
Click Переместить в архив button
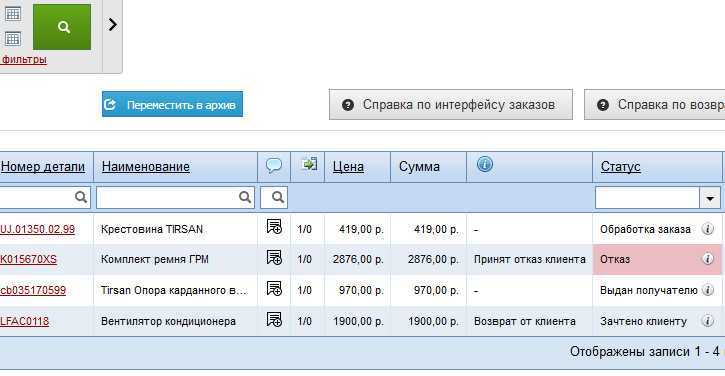point(172,105)
